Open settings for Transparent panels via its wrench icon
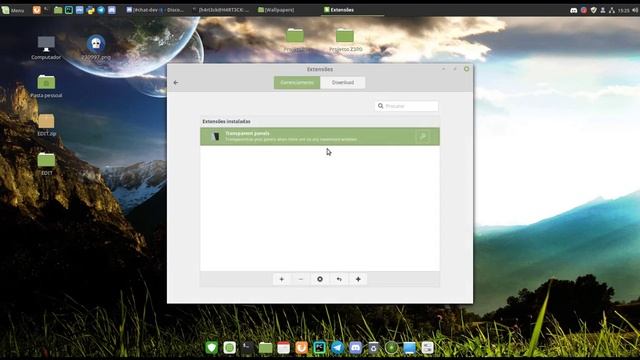640x360 pixels. pyautogui.click(x=423, y=136)
